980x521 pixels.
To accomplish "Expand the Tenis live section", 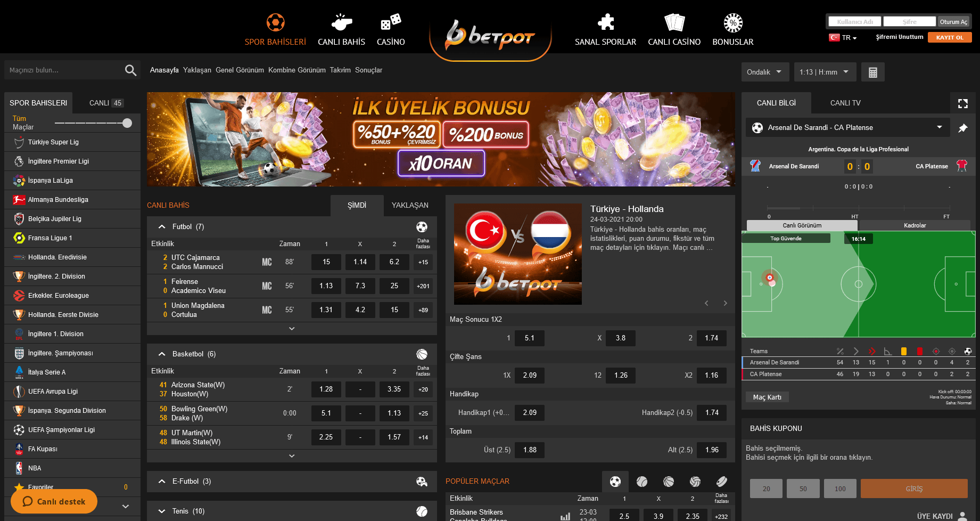I will point(162,511).
